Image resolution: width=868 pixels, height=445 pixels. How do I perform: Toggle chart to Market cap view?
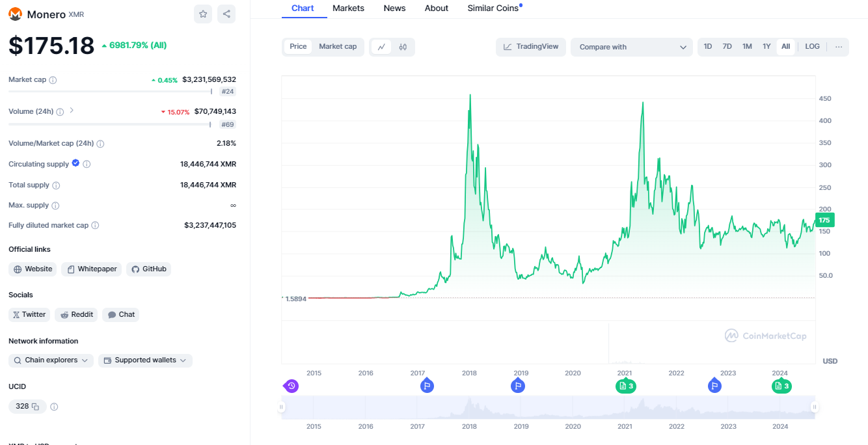tap(338, 47)
